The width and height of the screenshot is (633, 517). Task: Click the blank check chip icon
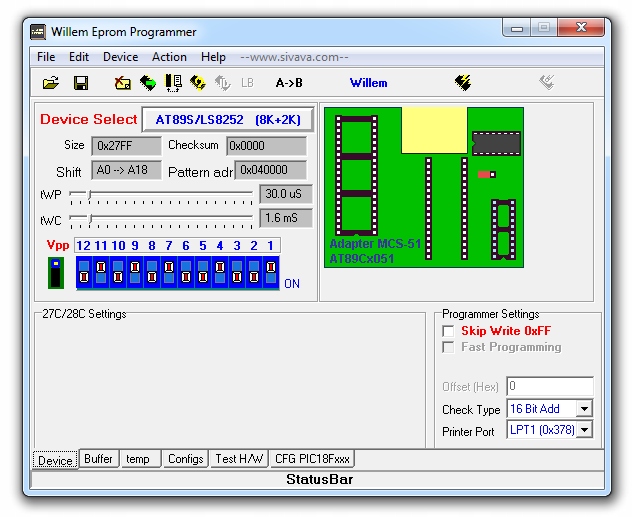174,83
